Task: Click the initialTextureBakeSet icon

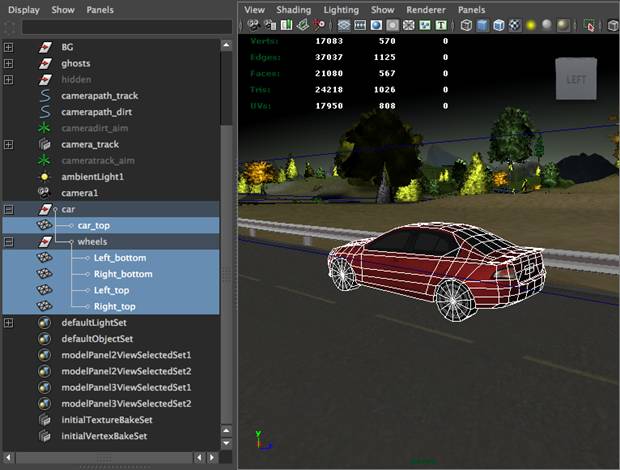Action: point(45,420)
